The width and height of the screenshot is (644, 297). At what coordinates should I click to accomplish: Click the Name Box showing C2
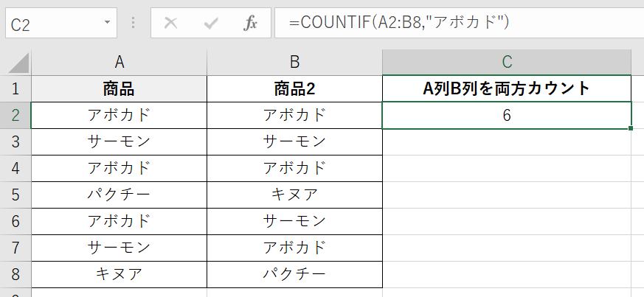52,24
